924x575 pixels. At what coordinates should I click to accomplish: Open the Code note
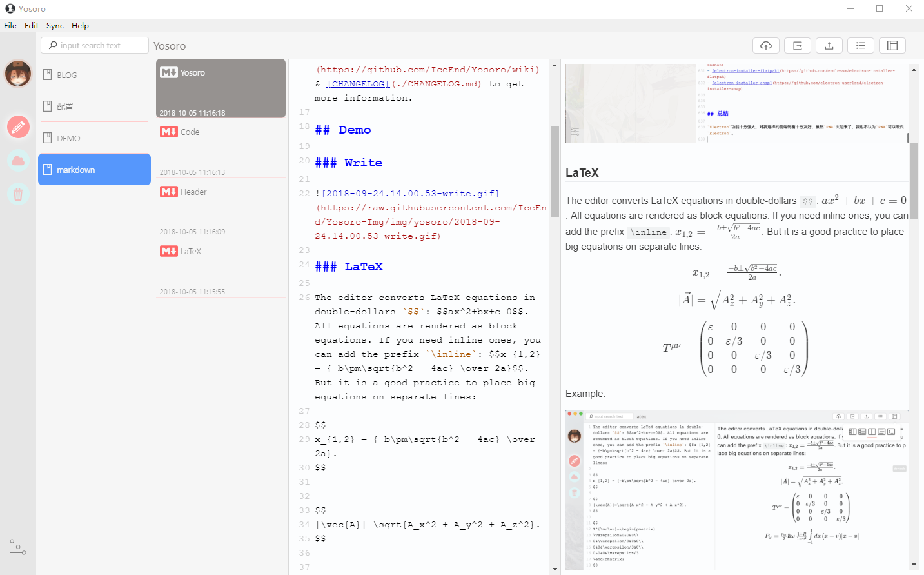point(221,148)
